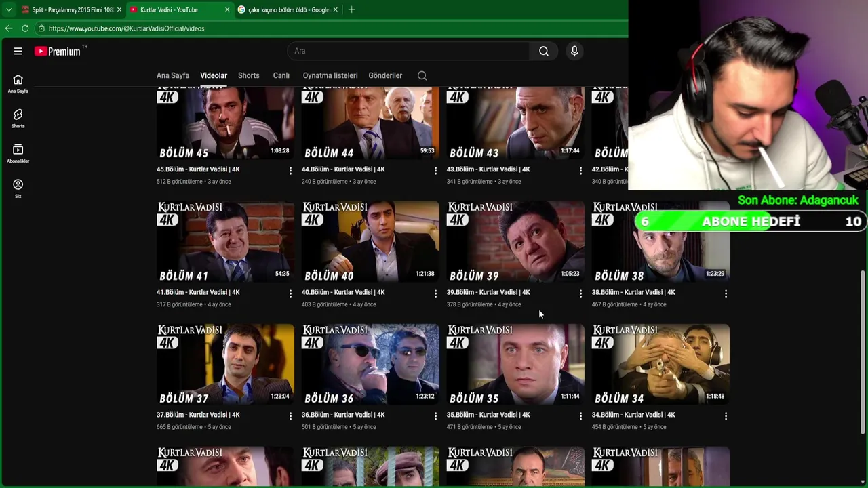868x488 pixels.
Task: Close the Kurtlar Vadisi YouTube tab
Action: 227,9
